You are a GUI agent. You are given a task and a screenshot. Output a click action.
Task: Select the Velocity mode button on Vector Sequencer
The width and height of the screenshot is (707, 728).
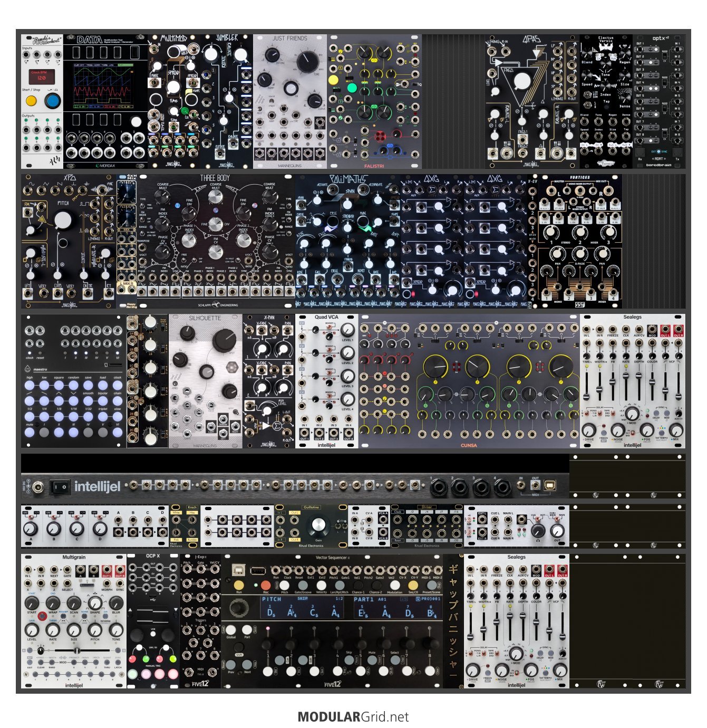pyautogui.click(x=321, y=586)
